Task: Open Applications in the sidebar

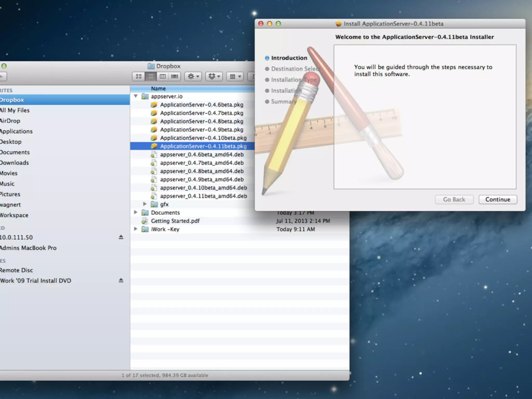Action: click(x=65, y=131)
